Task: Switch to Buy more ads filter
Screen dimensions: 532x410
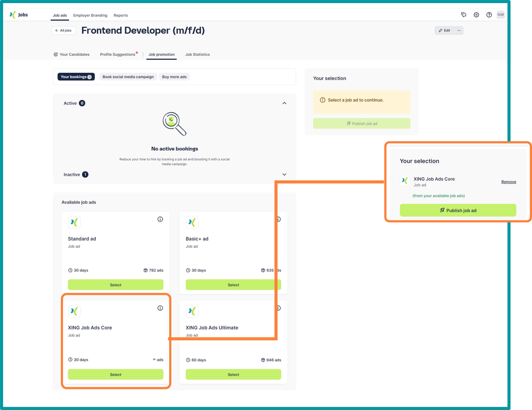Action: coord(174,77)
